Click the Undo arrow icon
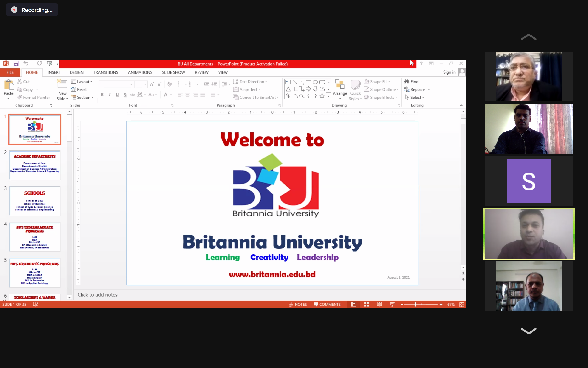The image size is (588, 368). (26, 63)
